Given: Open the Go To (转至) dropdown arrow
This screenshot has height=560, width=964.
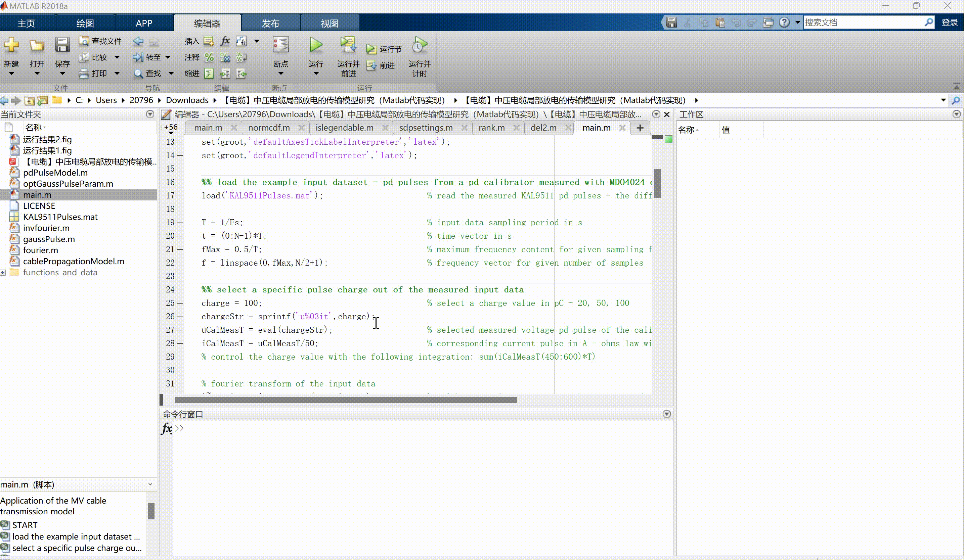Looking at the screenshot, I should coord(168,57).
